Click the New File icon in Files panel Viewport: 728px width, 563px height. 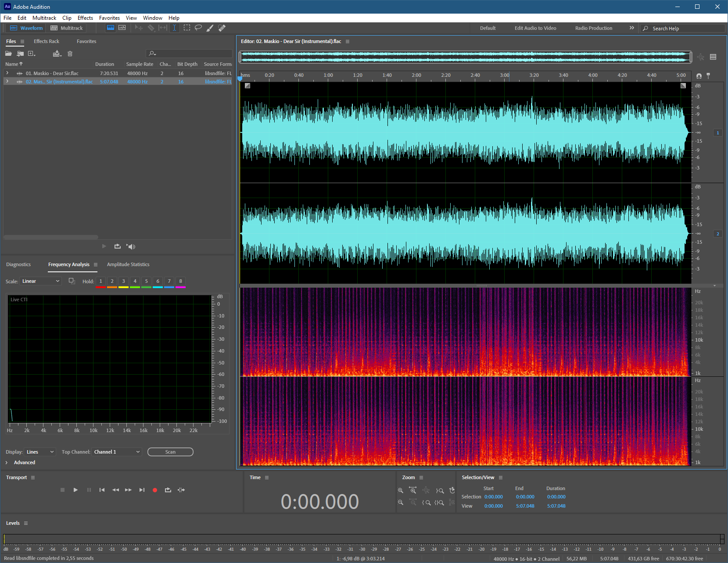[x=32, y=54]
